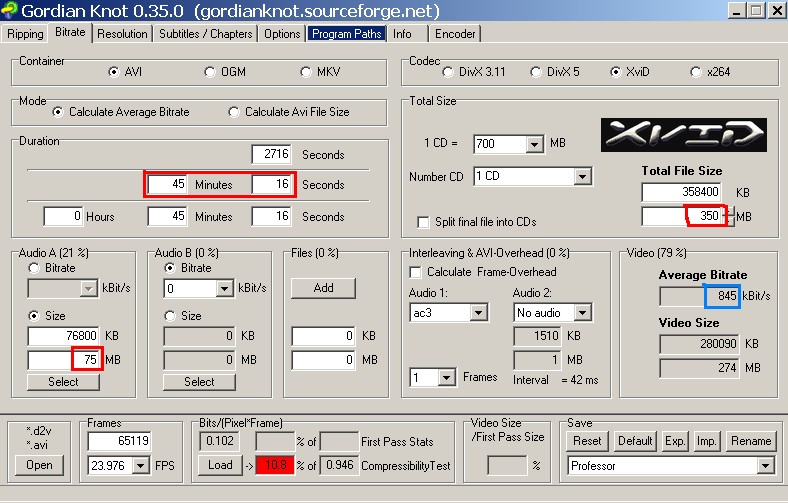Click Files size KB field
The image size is (788, 503).
tap(323, 336)
